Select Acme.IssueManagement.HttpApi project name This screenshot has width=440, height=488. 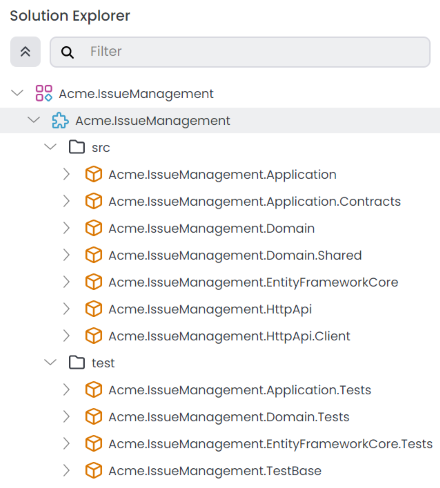coord(210,309)
